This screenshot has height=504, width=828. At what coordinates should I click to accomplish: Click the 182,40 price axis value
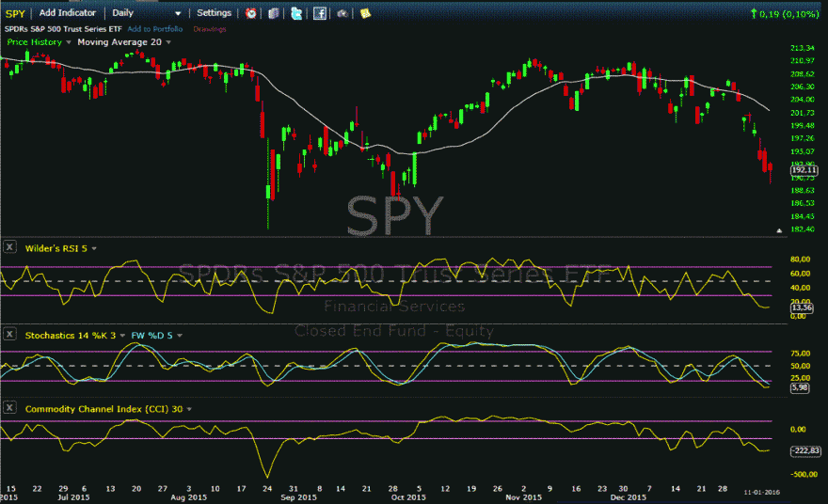(x=802, y=229)
